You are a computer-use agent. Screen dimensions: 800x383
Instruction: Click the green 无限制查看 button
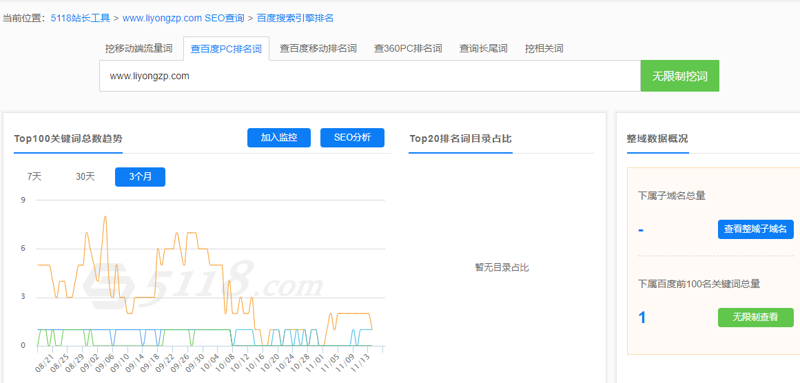[x=756, y=317]
